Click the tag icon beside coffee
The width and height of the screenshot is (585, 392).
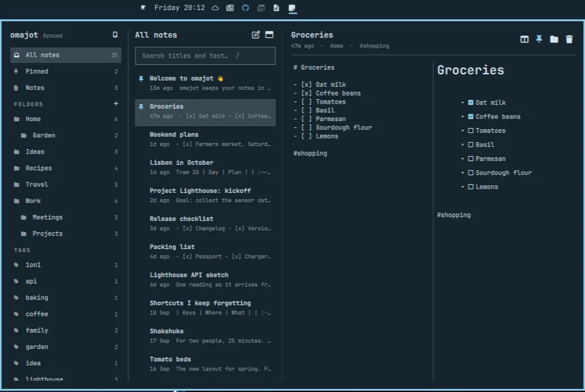tap(16, 314)
